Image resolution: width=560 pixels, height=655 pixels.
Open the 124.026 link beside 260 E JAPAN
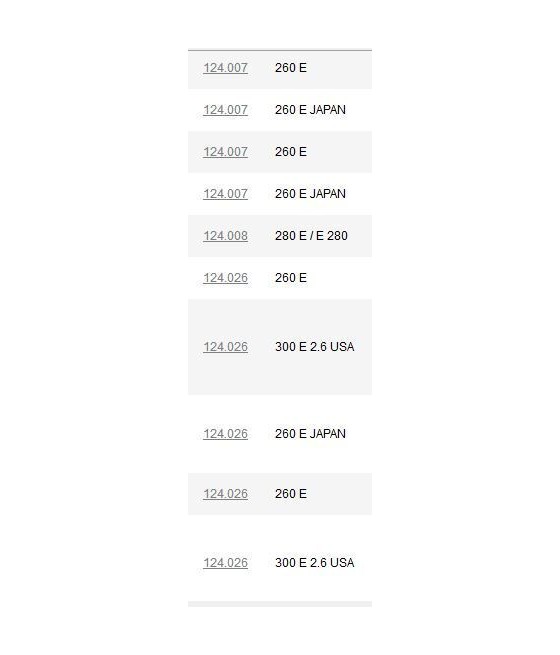click(226, 434)
